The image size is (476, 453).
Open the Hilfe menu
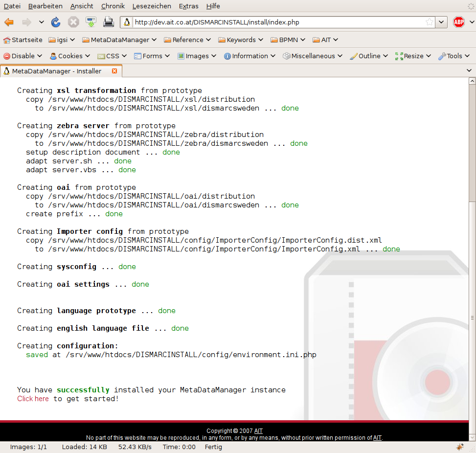pyautogui.click(x=213, y=6)
